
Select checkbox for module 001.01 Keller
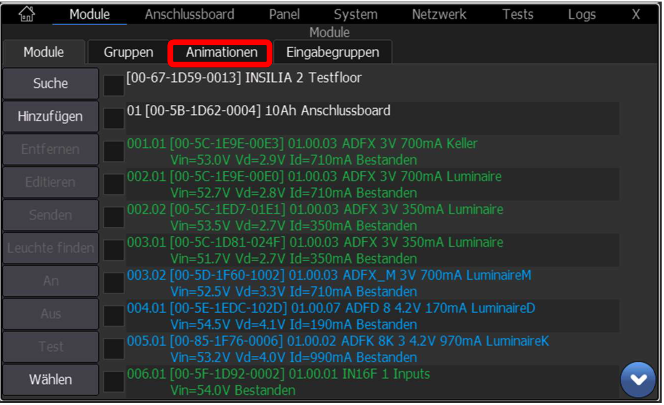point(114,151)
